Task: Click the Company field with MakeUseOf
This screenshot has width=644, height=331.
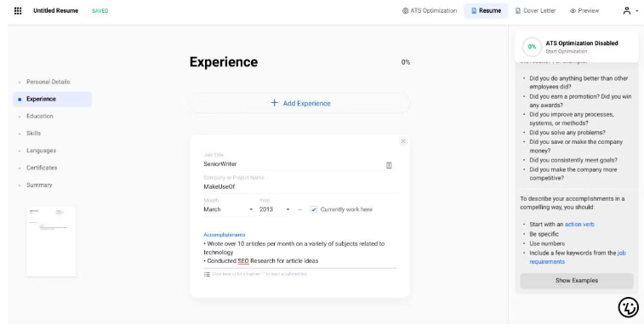Action: [300, 186]
